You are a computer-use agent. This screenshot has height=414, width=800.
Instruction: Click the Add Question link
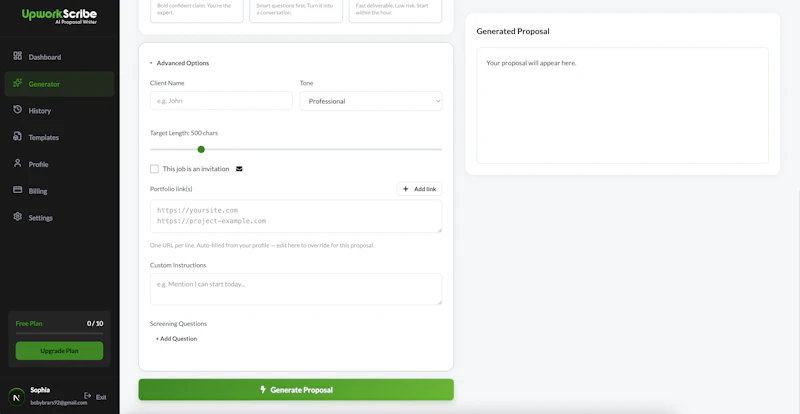pos(176,338)
